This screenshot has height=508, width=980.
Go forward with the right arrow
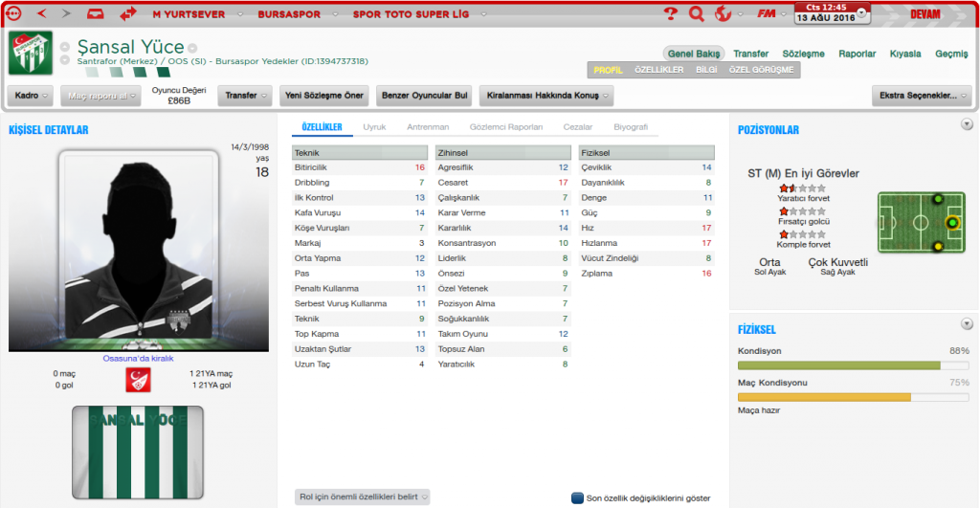66,13
